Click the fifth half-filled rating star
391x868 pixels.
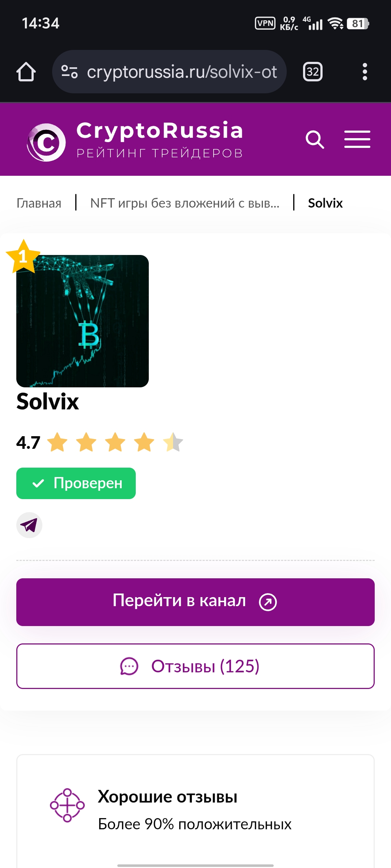pyautogui.click(x=173, y=442)
